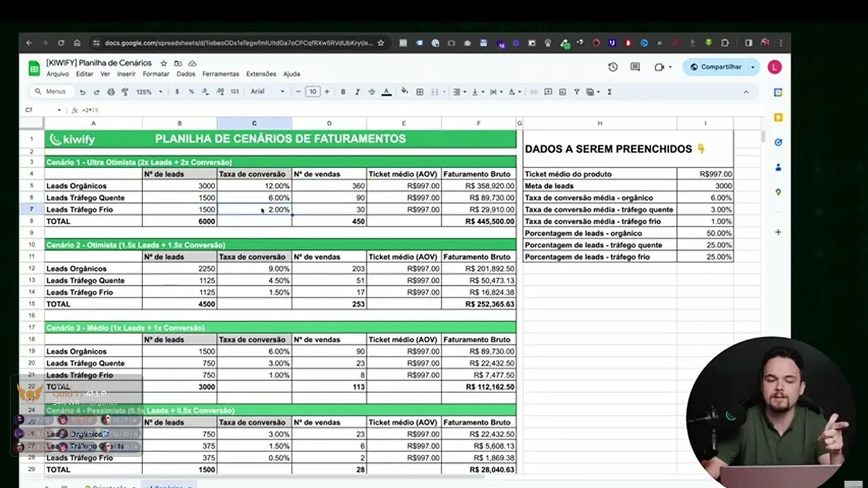Open the Formatar menu

156,74
